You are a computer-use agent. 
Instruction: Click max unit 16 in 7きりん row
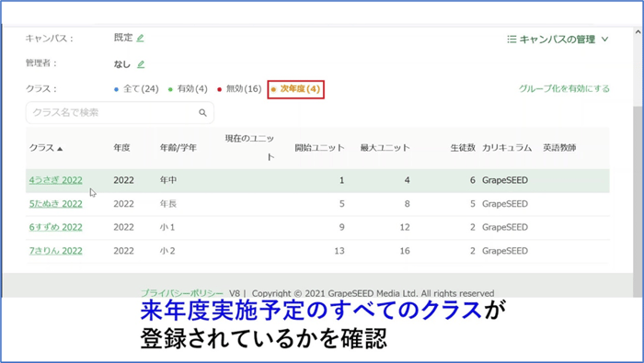click(405, 251)
